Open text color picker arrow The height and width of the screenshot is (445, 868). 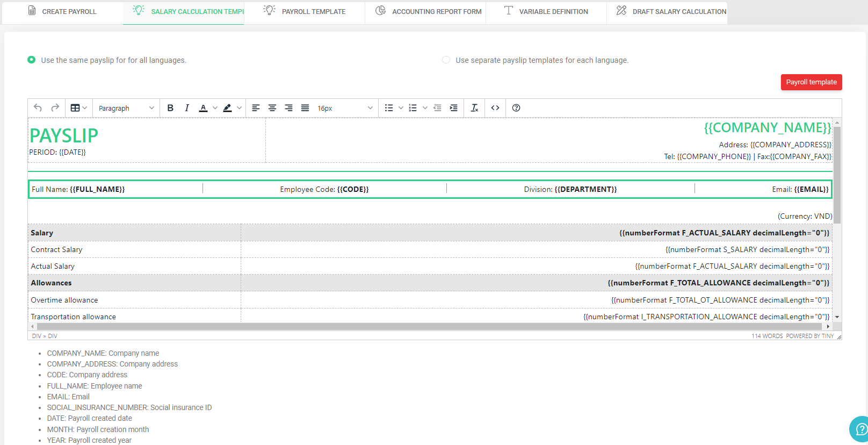pos(215,108)
